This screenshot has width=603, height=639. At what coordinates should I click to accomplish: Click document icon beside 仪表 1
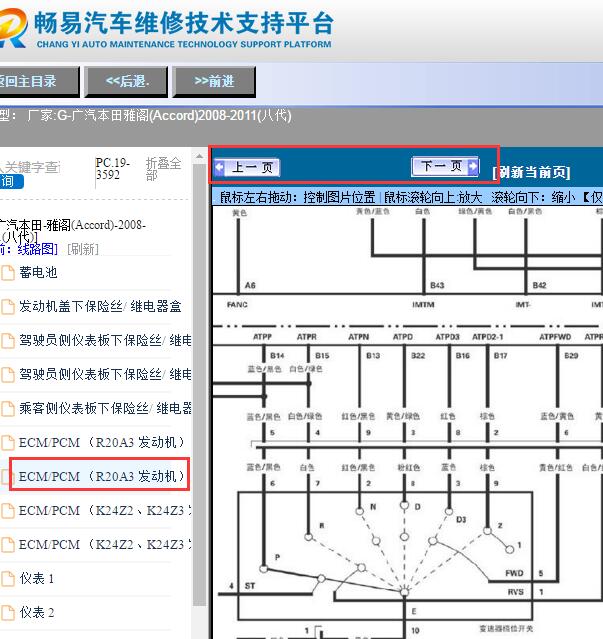click(x=8, y=578)
